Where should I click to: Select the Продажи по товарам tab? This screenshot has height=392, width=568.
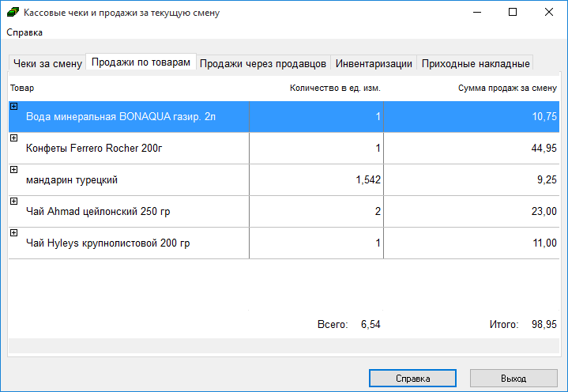pos(141,62)
